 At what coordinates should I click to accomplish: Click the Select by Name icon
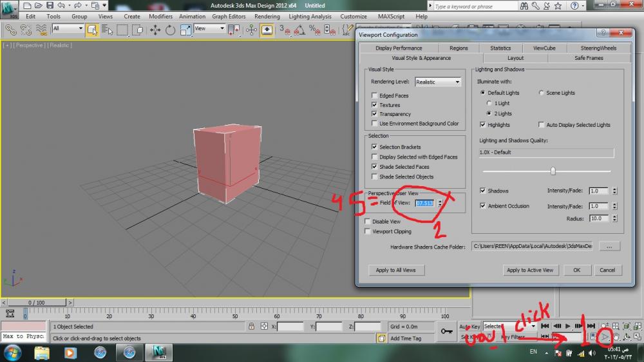[x=106, y=30]
